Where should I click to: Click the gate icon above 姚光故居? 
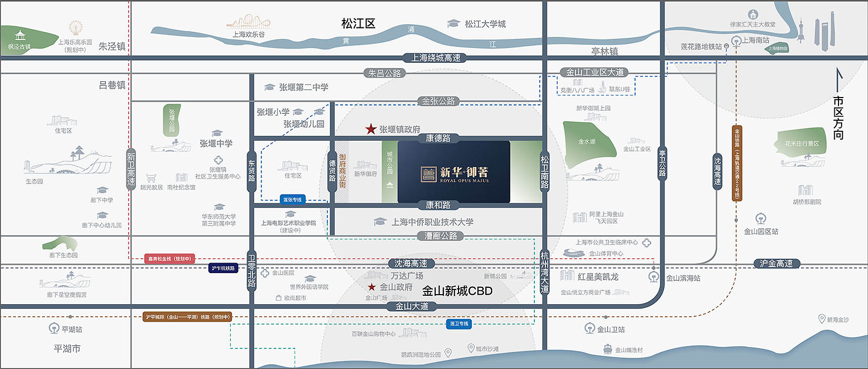click(x=151, y=178)
